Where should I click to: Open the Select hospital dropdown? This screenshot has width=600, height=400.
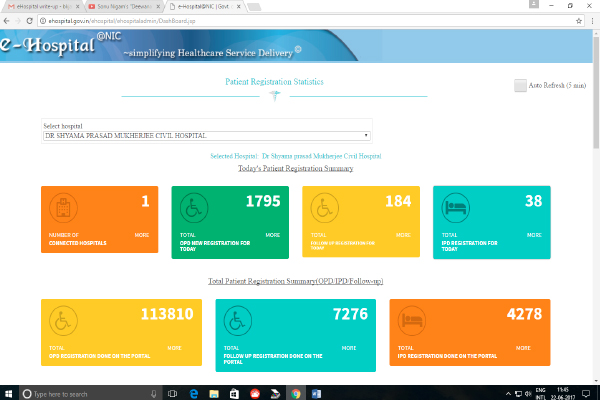(x=207, y=136)
